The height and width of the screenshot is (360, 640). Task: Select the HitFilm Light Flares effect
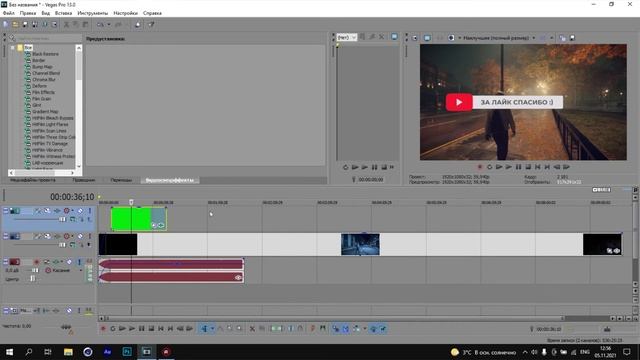pos(50,124)
